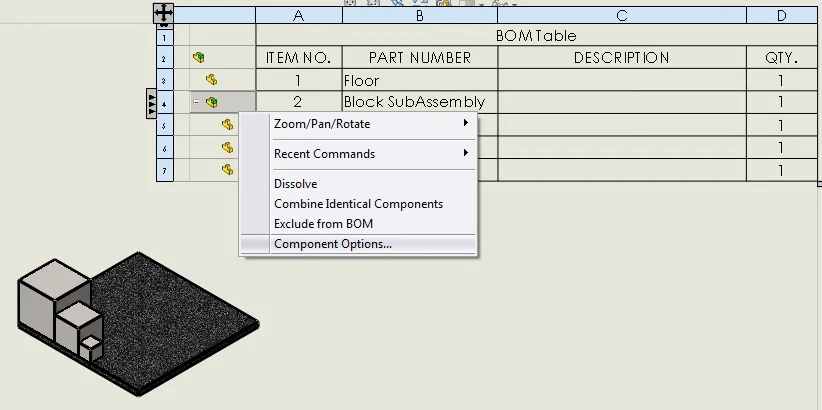Choose Dissolve from the context menu
822x410 pixels.
[x=295, y=184]
